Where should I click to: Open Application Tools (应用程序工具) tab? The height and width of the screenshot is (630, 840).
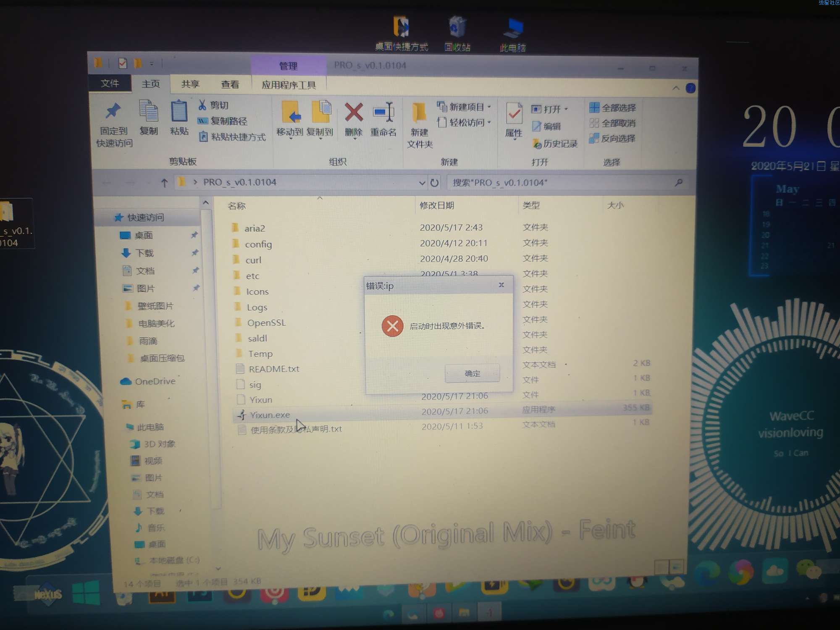[x=289, y=85]
